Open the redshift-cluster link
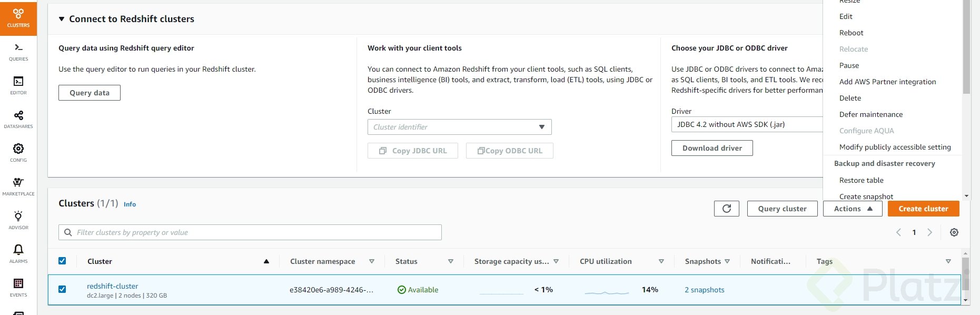The image size is (980, 315). click(x=112, y=286)
